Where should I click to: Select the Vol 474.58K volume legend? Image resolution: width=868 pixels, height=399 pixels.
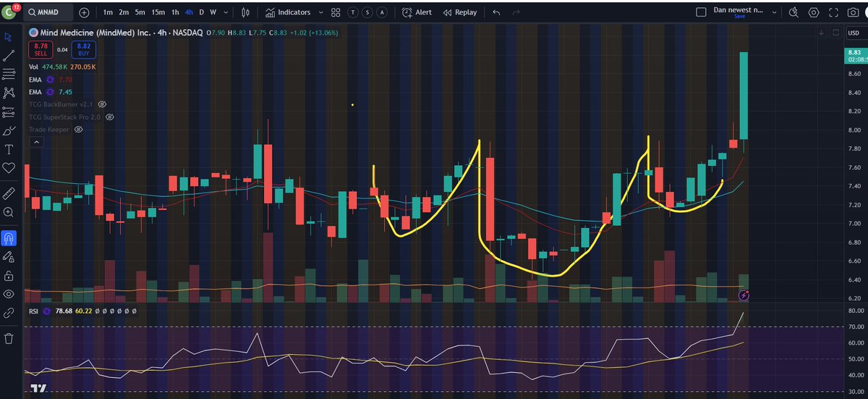click(x=62, y=67)
